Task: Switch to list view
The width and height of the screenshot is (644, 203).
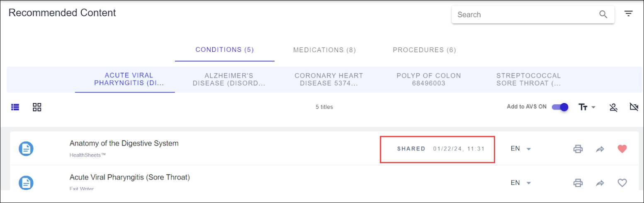Action: tap(15, 107)
